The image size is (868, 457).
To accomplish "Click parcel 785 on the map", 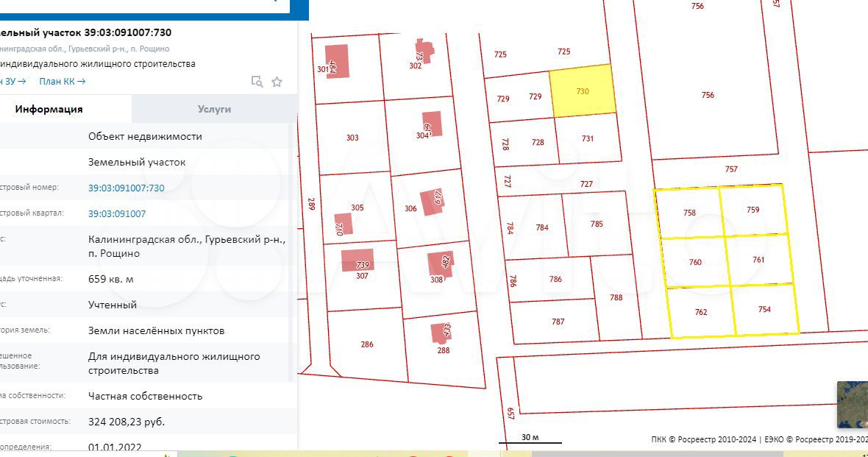I will 596,224.
